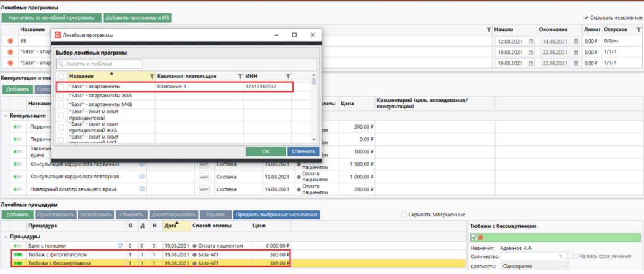Click the status bars icon for Тюбаж с фитогепатолом
The image size is (644, 274).
pyautogui.click(x=17, y=254)
